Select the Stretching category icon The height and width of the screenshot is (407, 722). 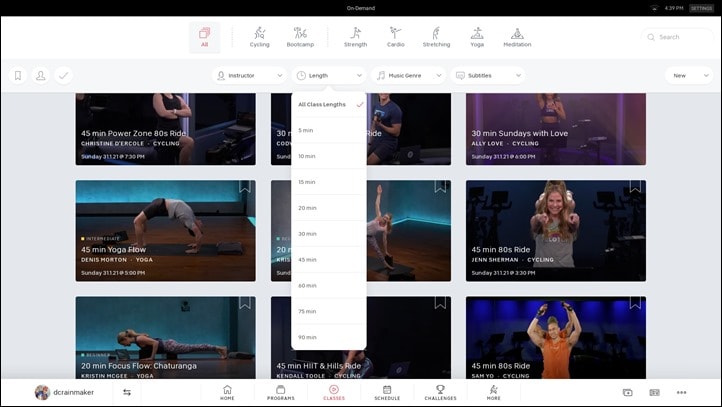tap(436, 37)
